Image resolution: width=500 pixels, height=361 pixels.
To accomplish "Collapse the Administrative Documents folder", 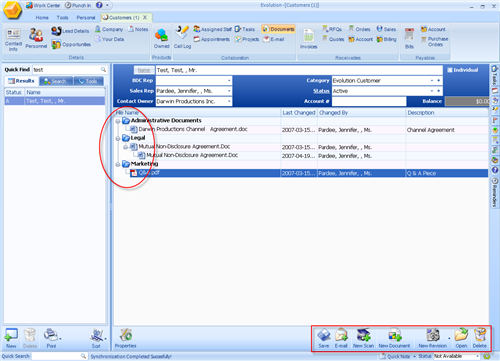I will coord(118,121).
